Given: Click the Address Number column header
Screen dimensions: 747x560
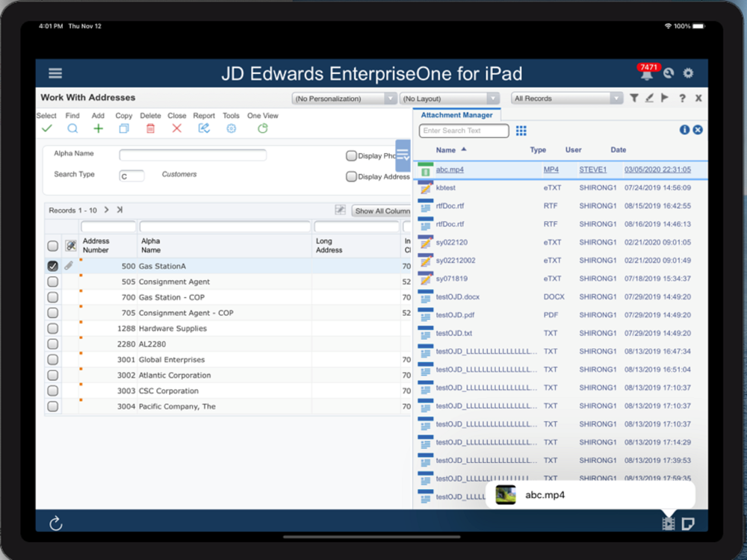Looking at the screenshot, I should [96, 246].
